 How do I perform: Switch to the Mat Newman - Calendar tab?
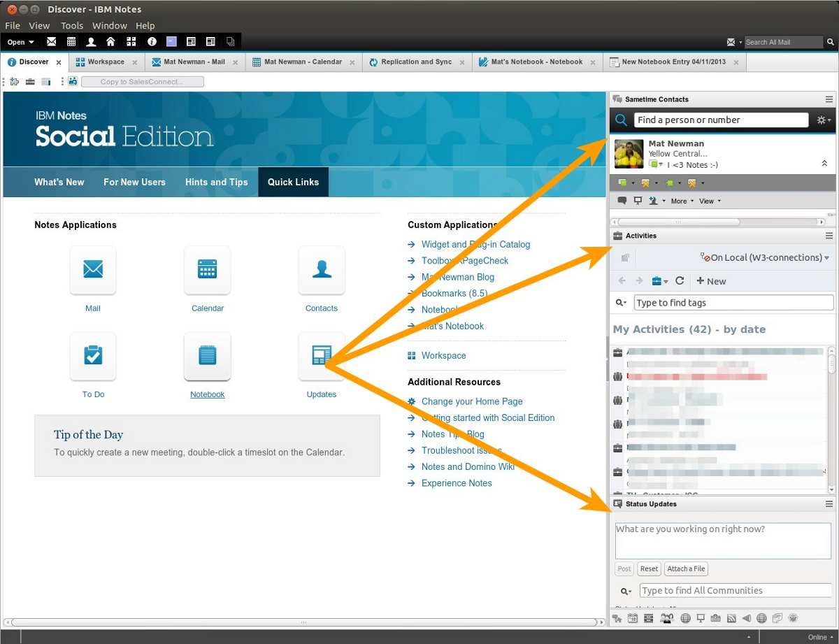point(302,62)
